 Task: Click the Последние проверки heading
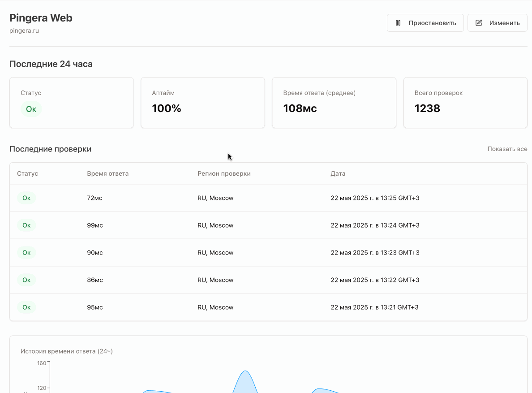point(50,149)
